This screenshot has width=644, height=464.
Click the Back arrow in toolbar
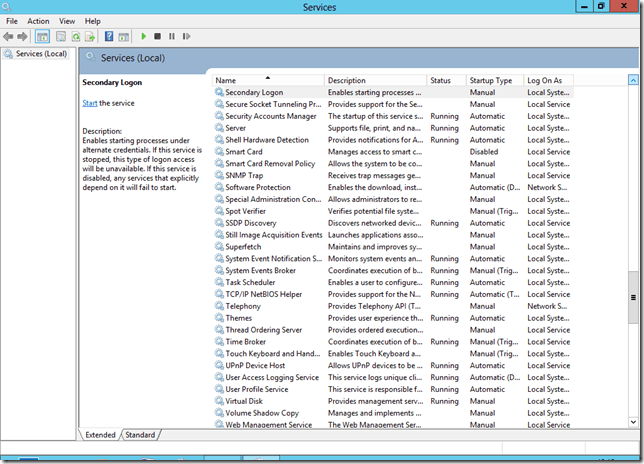(x=9, y=36)
